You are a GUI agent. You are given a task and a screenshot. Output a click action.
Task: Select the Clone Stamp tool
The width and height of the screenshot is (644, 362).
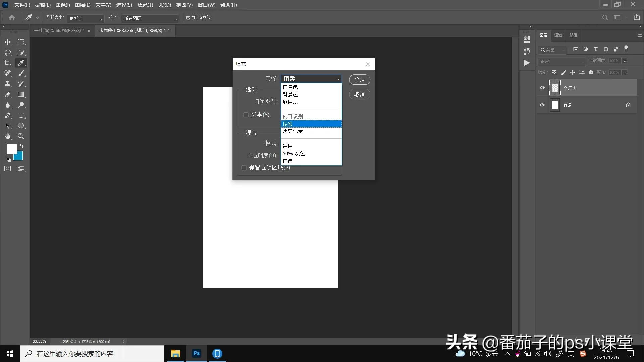coord(8,84)
